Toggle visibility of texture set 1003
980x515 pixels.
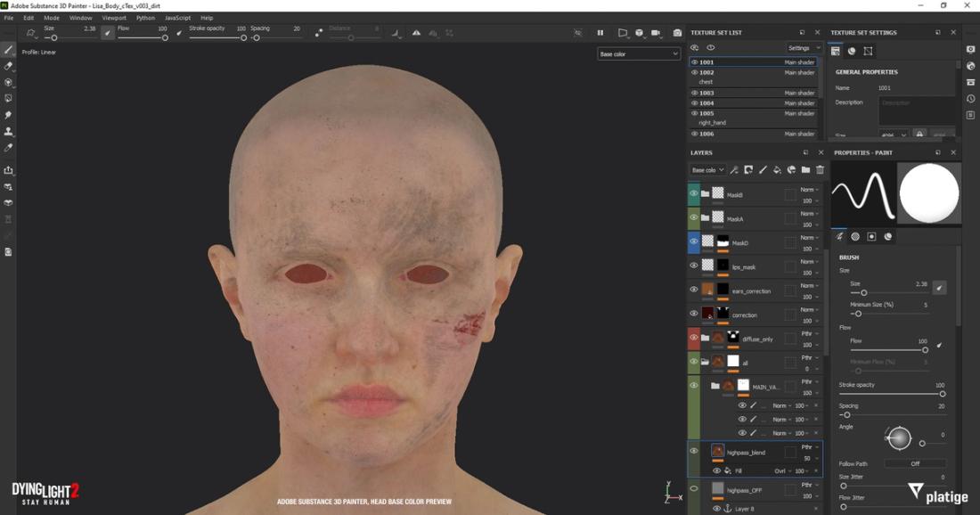[x=695, y=93]
